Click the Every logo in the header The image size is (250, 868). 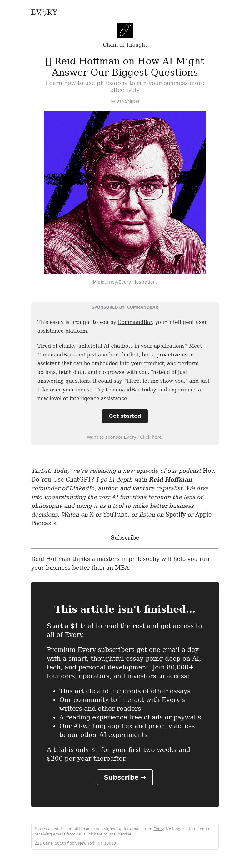coord(44,13)
